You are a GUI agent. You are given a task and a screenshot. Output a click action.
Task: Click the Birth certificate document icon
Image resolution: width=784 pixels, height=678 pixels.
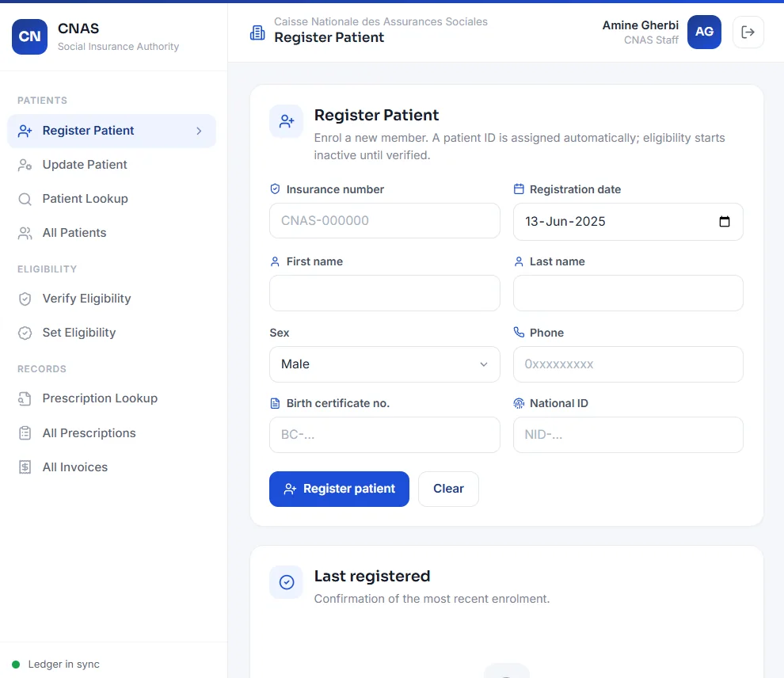(275, 403)
